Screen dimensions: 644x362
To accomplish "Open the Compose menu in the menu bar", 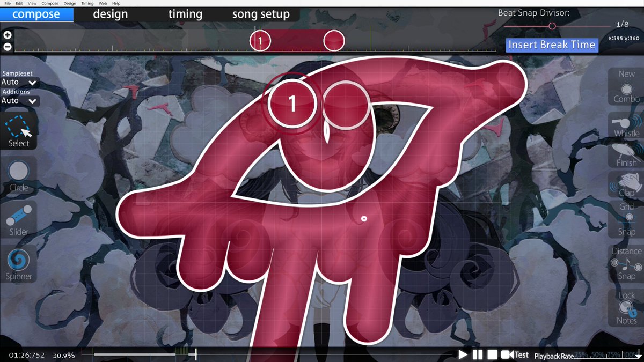I will pos(50,3).
